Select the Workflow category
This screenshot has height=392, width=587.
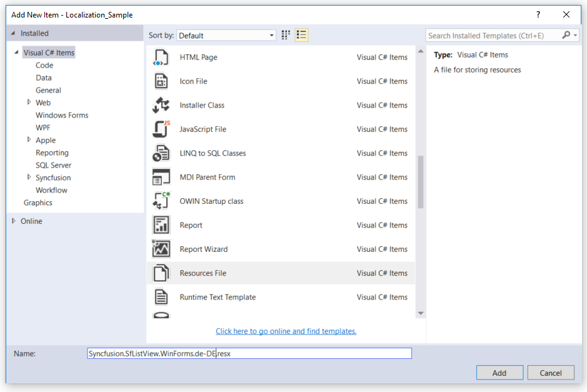[x=52, y=190]
